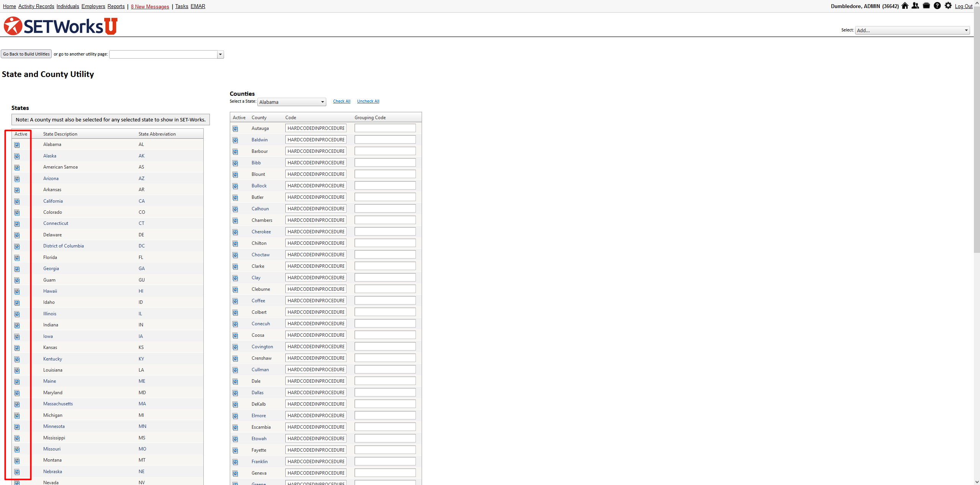Open the EMAR menu link
This screenshot has width=980, height=485.
tap(198, 7)
